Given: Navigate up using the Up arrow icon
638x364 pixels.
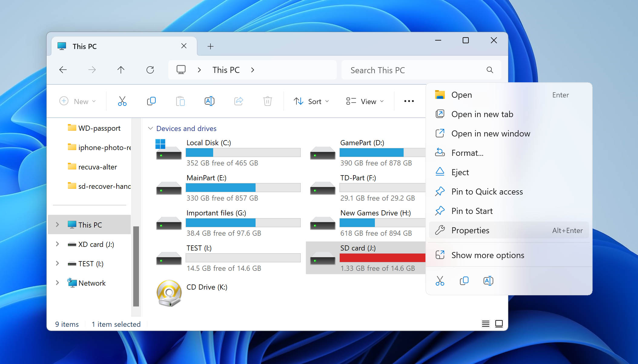Looking at the screenshot, I should pos(121,70).
